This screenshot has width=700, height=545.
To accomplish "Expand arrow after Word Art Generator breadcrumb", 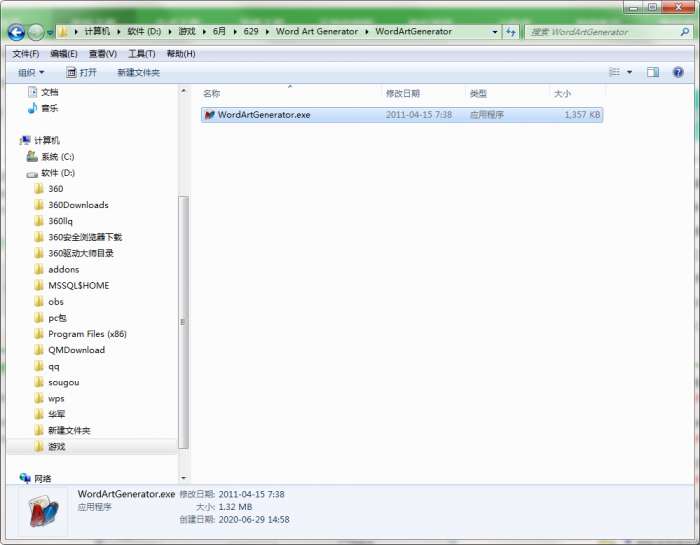I will [x=367, y=32].
